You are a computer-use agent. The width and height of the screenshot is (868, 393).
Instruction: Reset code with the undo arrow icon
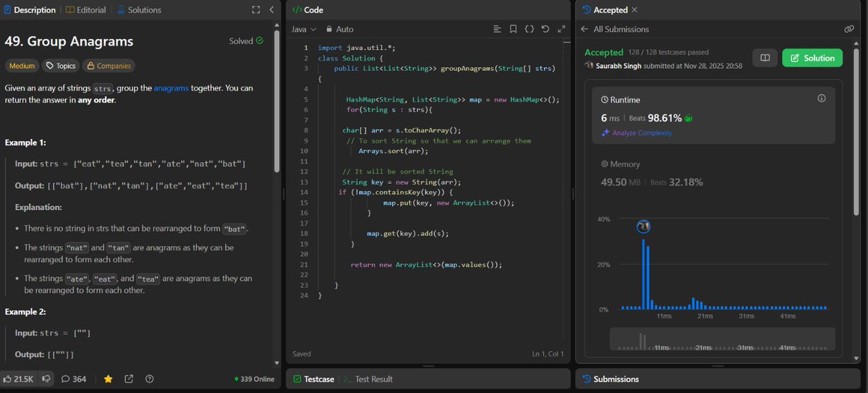click(x=545, y=29)
